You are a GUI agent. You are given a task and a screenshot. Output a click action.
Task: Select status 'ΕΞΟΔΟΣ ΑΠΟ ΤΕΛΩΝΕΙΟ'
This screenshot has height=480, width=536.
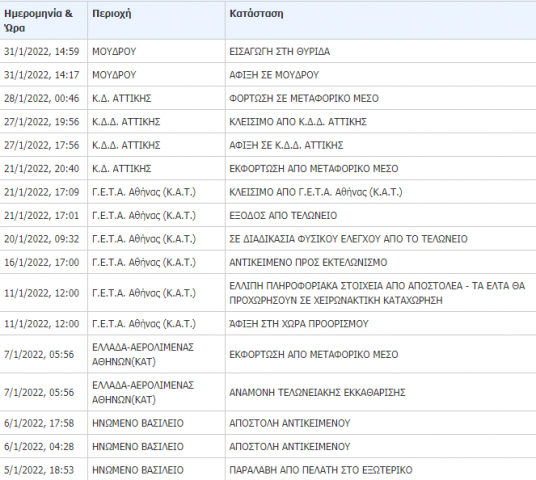point(283,215)
